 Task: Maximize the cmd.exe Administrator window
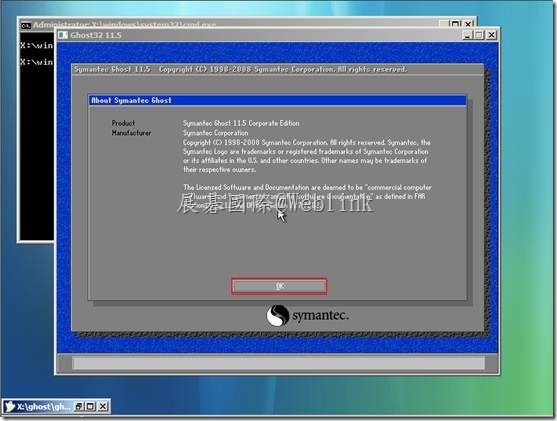455,24
